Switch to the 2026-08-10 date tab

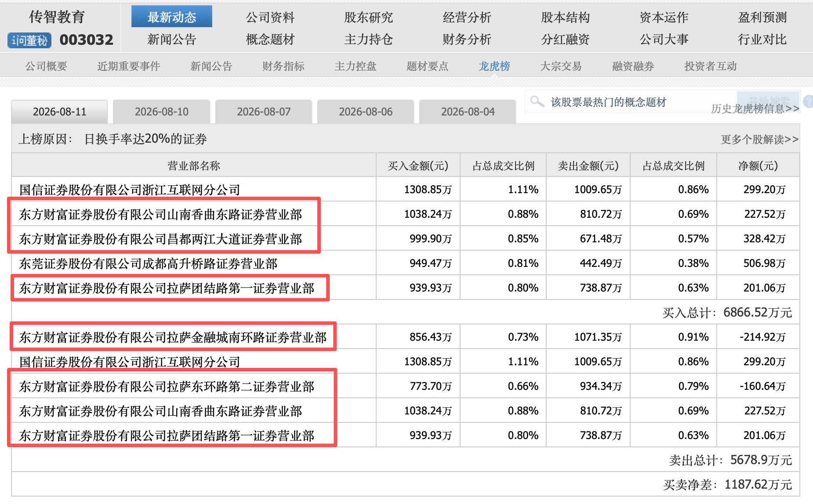pos(161,112)
